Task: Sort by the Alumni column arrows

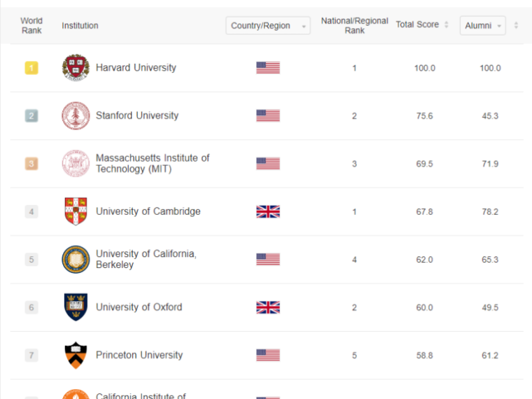Action: [516, 25]
